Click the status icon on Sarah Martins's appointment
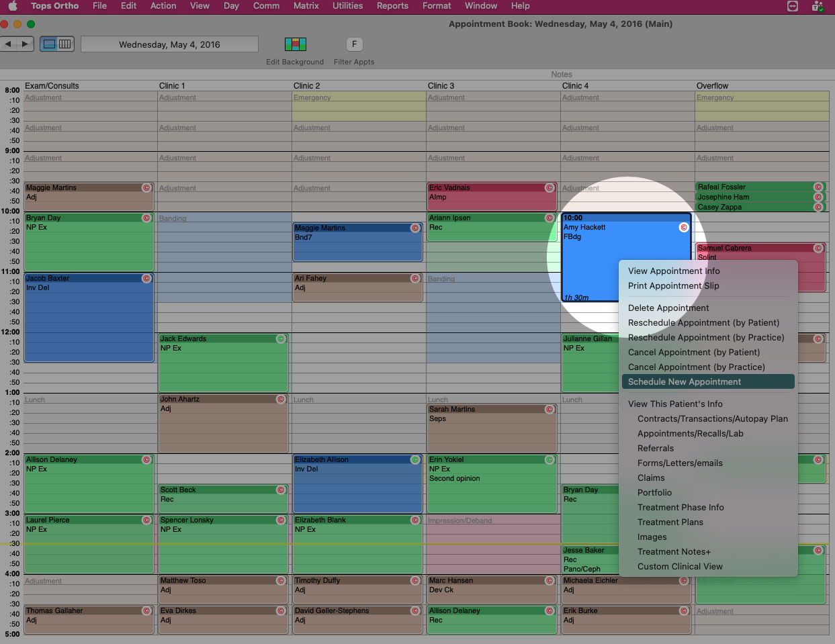 click(550, 410)
